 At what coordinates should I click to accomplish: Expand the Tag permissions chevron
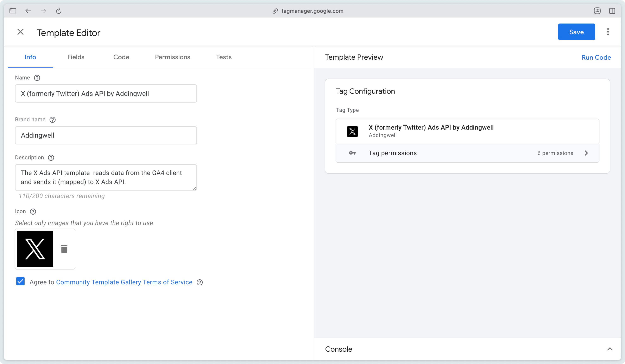[586, 153]
